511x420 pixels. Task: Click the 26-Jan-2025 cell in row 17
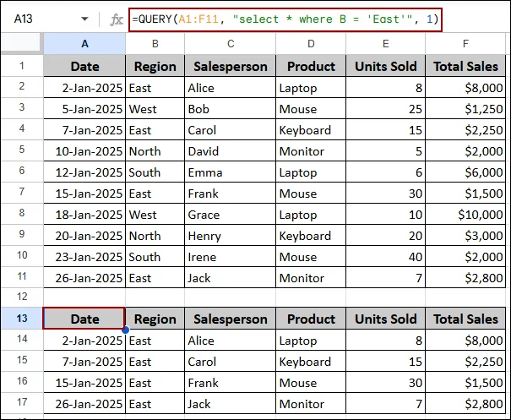(x=84, y=404)
